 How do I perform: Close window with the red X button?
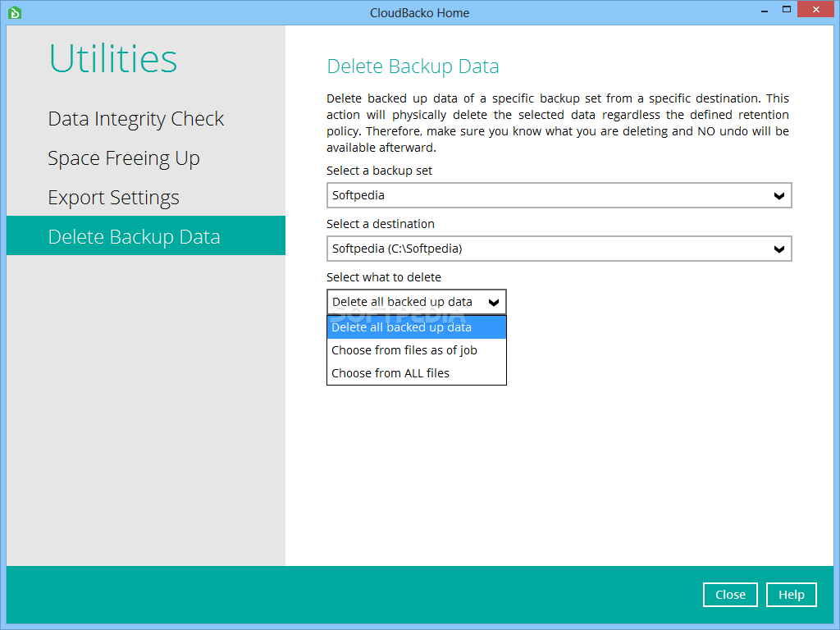tap(816, 10)
